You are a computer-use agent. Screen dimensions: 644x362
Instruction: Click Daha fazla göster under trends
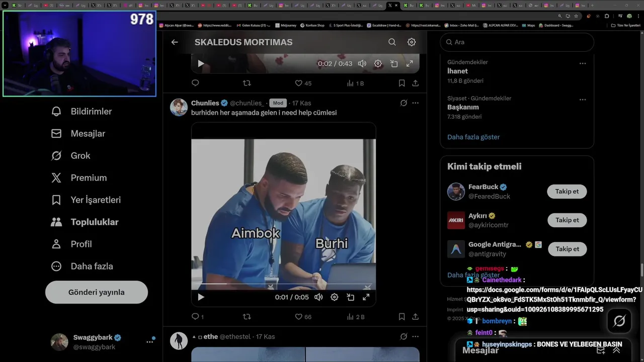click(x=473, y=137)
